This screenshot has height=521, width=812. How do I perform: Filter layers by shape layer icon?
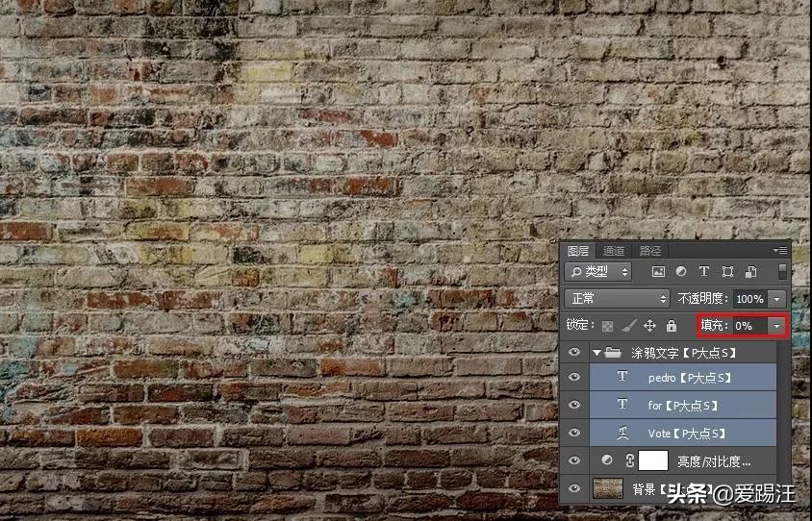click(727, 273)
